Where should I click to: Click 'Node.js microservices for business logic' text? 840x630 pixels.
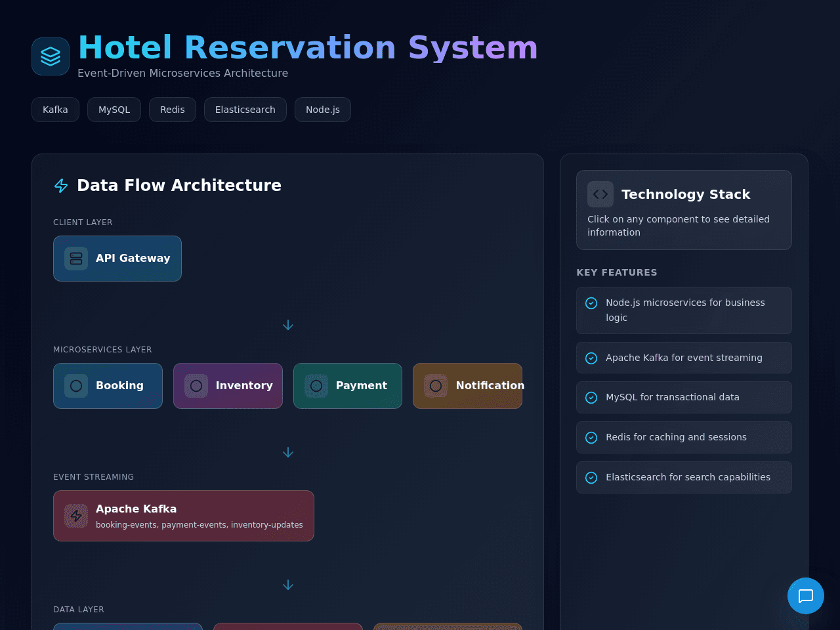685,310
